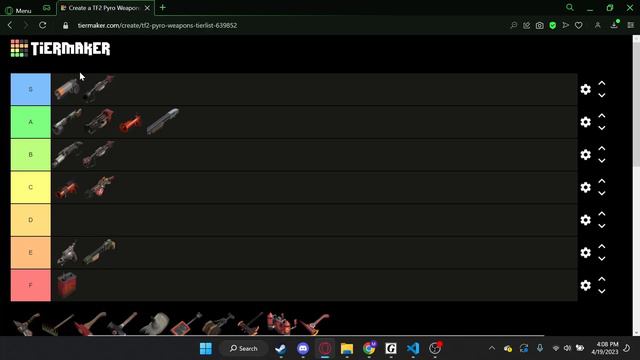640x360 pixels.
Task: Go forward to the next page
Action: (26, 25)
